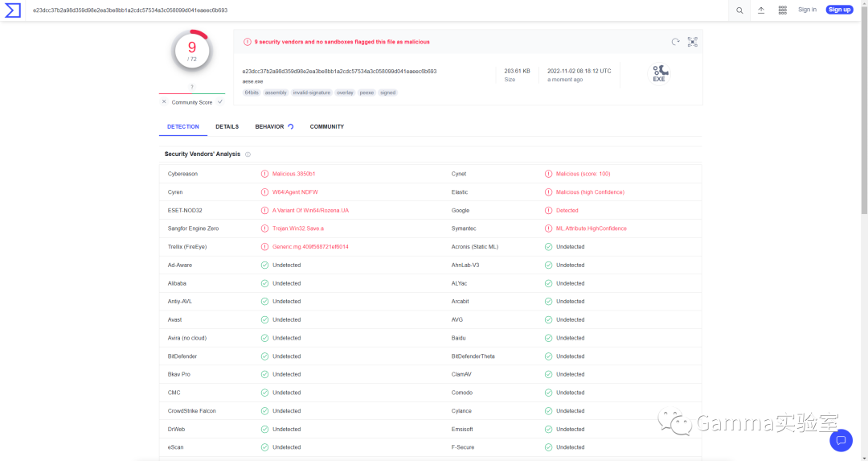This screenshot has width=868, height=461.
Task: Click the Comodo vendor name
Action: point(461,393)
